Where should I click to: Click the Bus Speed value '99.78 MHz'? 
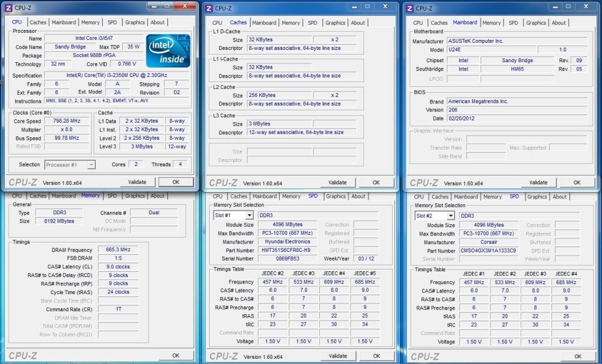coord(67,138)
